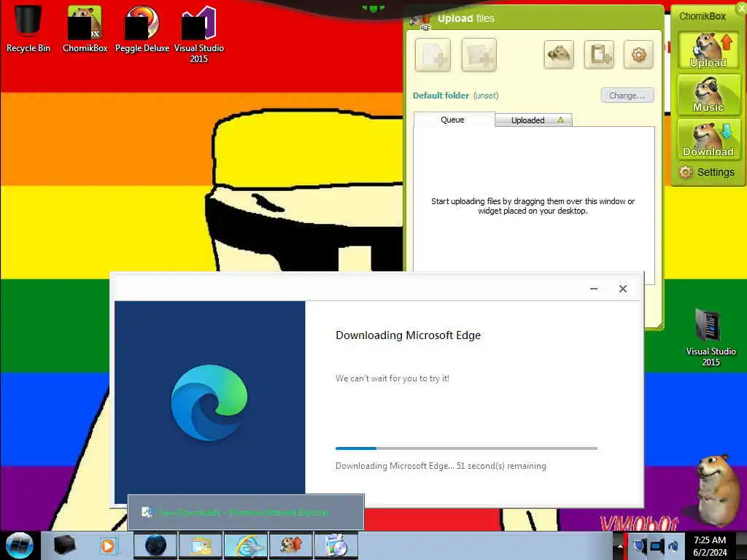Click installer disc taskbar button
Screen dimensions: 747x560
click(x=336, y=545)
